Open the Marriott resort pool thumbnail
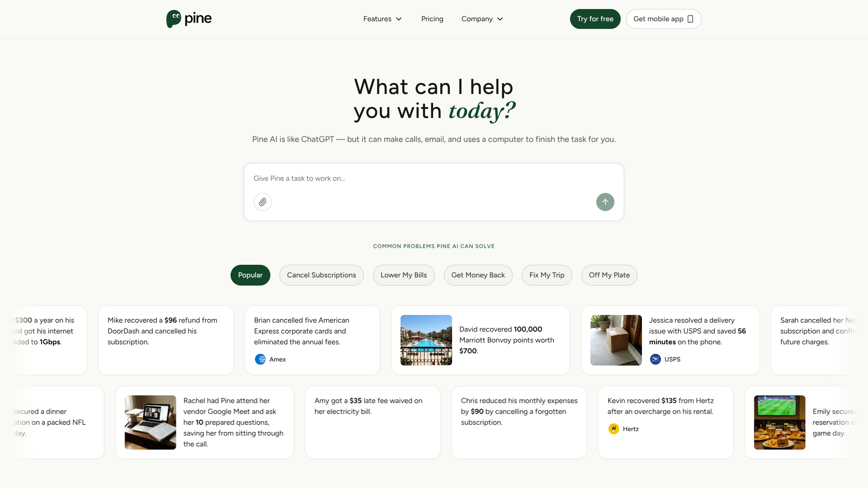The image size is (868, 488). point(426,340)
